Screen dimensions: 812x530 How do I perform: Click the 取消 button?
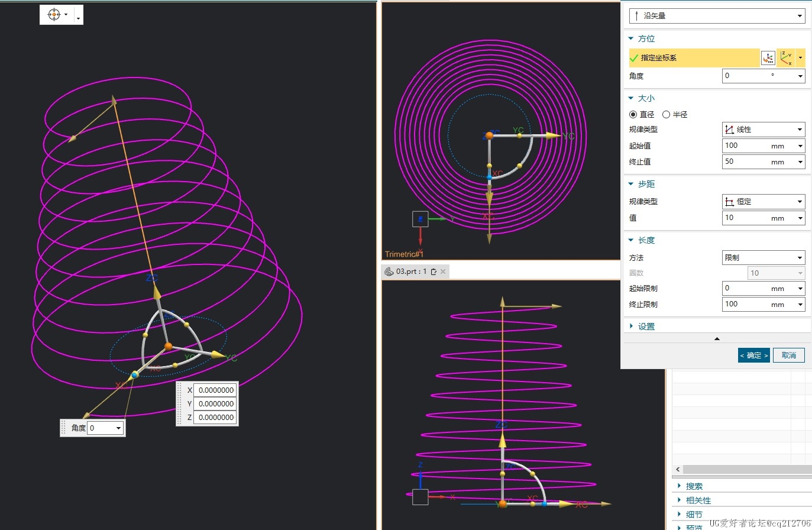point(789,356)
